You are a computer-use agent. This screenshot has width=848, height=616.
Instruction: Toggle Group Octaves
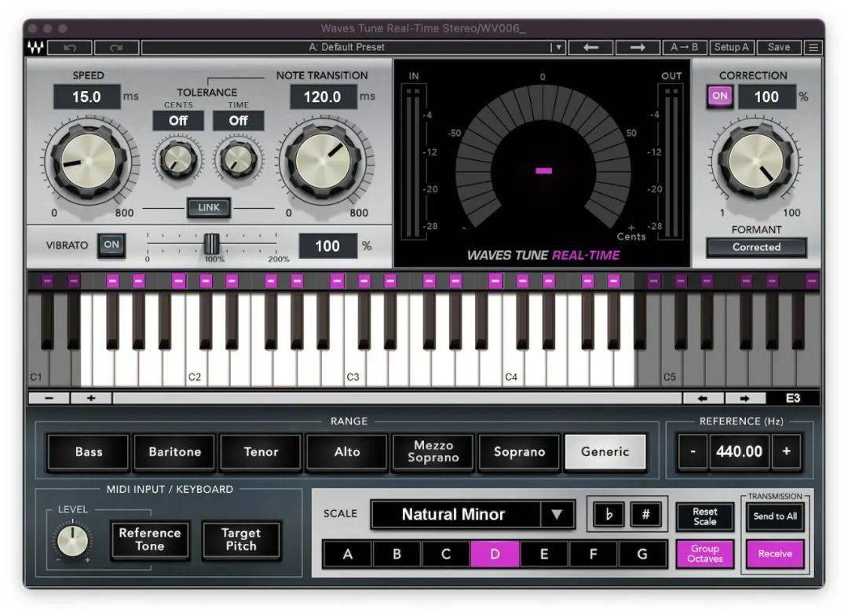coord(704,554)
